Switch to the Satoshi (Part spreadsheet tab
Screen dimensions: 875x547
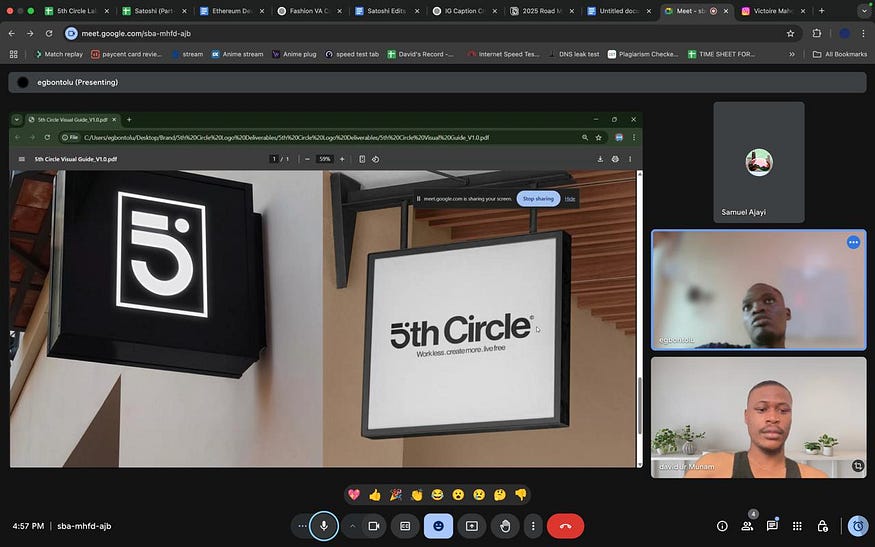point(155,11)
